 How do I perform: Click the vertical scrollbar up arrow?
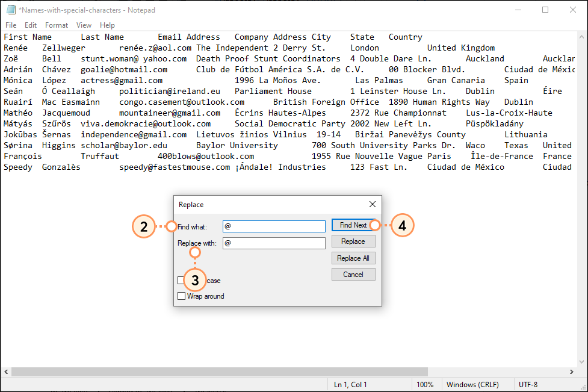tap(581, 37)
